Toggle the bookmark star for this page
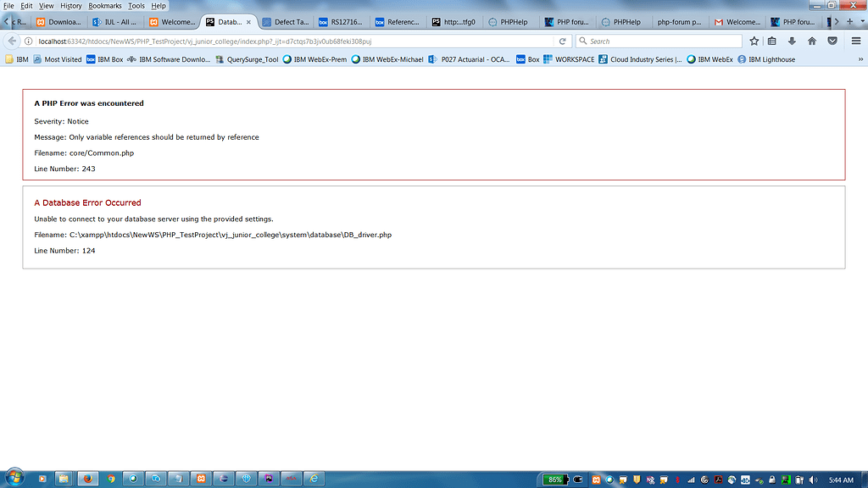 pyautogui.click(x=754, y=40)
